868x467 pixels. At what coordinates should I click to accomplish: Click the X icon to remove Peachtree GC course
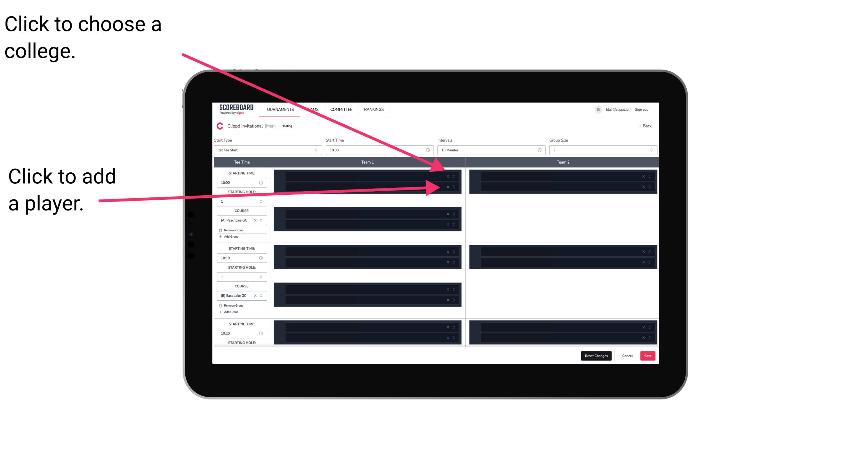click(256, 220)
